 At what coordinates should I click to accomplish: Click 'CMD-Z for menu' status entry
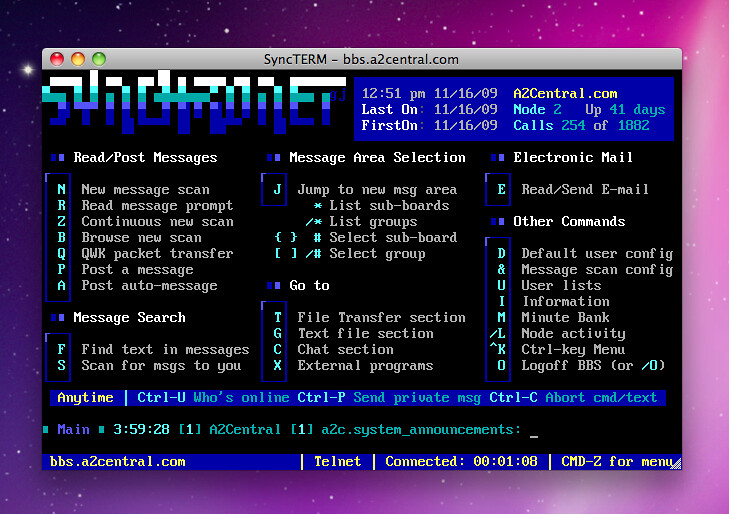pyautogui.click(x=617, y=461)
